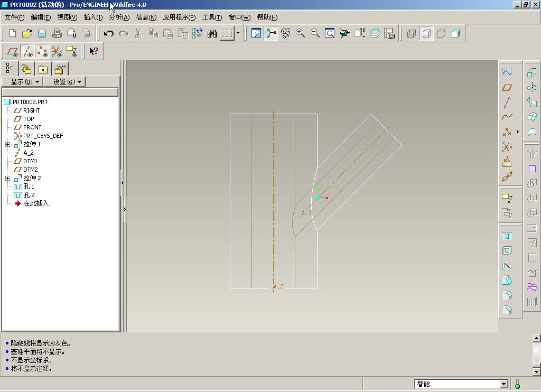Open the 分析 menu
Screen dimensions: 541x392
[119, 17]
